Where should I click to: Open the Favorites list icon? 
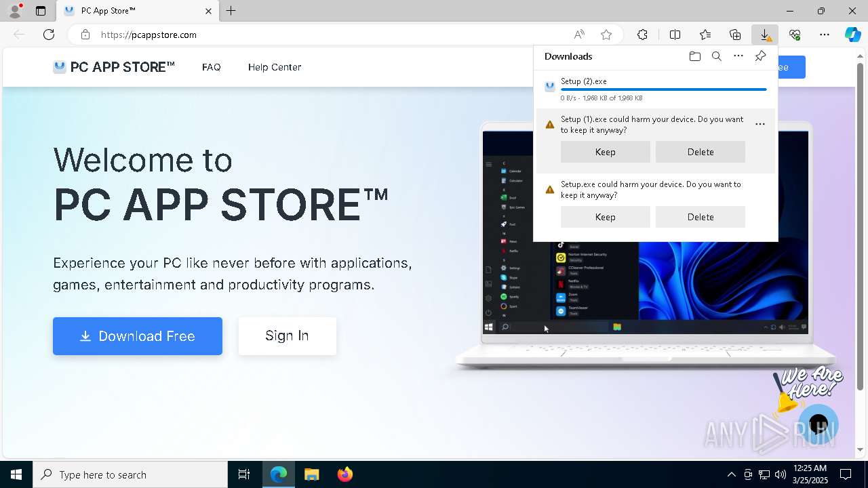[705, 35]
